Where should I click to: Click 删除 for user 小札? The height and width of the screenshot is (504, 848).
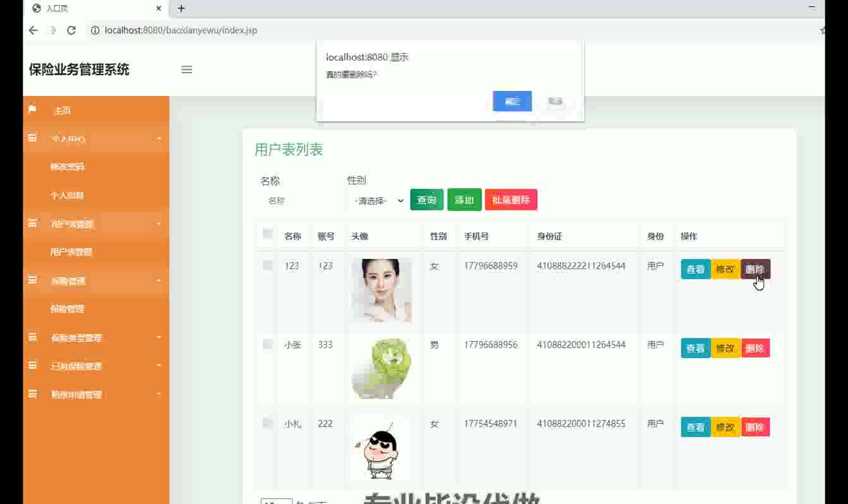pyautogui.click(x=755, y=427)
